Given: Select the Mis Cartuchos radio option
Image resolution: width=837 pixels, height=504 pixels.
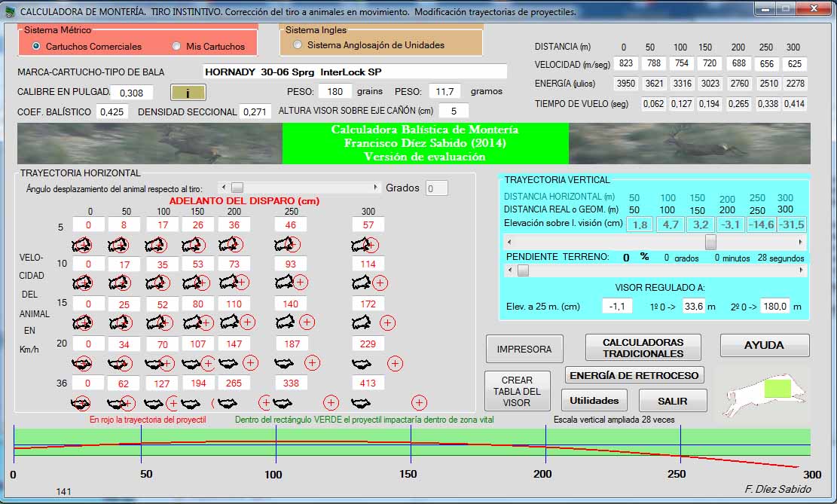Looking at the screenshot, I should click(176, 46).
